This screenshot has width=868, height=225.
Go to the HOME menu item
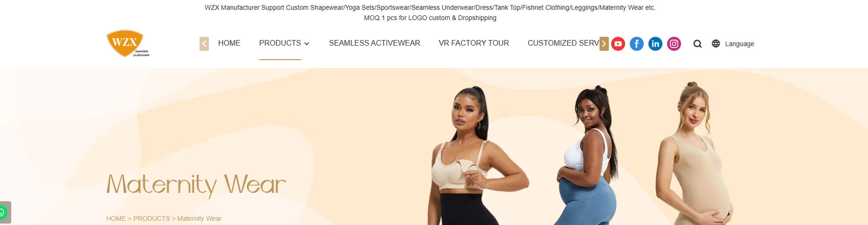tap(229, 43)
